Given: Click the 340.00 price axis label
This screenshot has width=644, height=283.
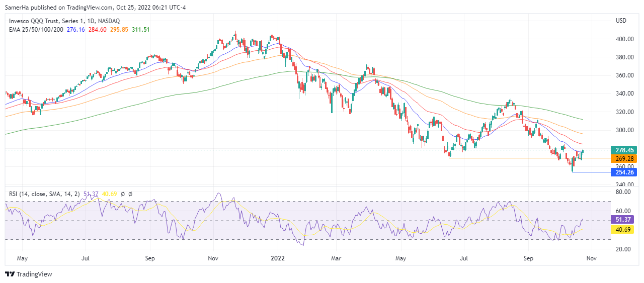Looking at the screenshot, I should point(624,93).
